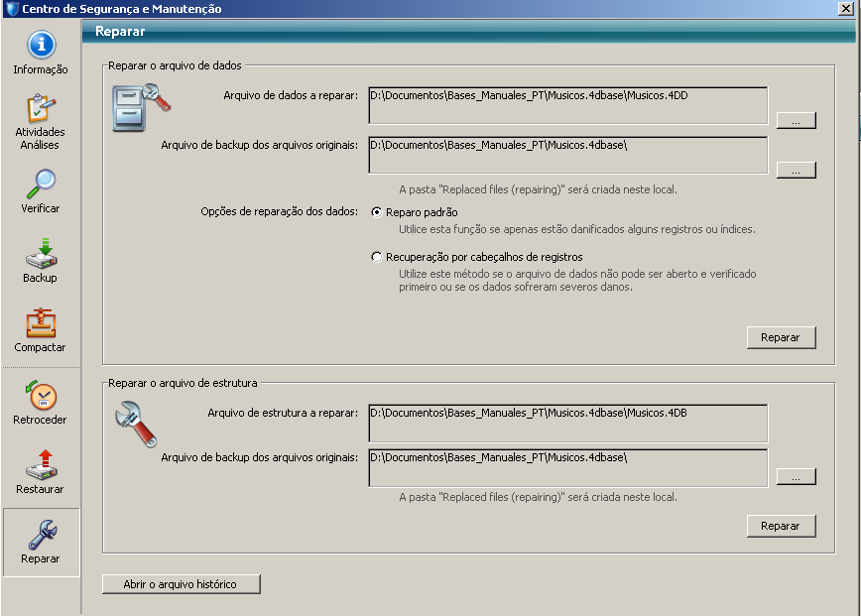Click 'Arquivo de estrutura a reparar:' label
This screenshot has width=861, height=616.
[283, 413]
